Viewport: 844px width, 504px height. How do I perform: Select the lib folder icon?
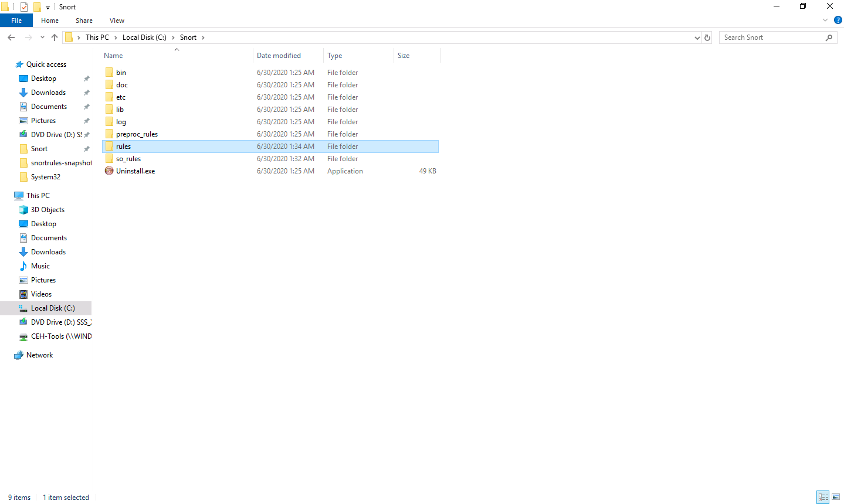coord(109,110)
